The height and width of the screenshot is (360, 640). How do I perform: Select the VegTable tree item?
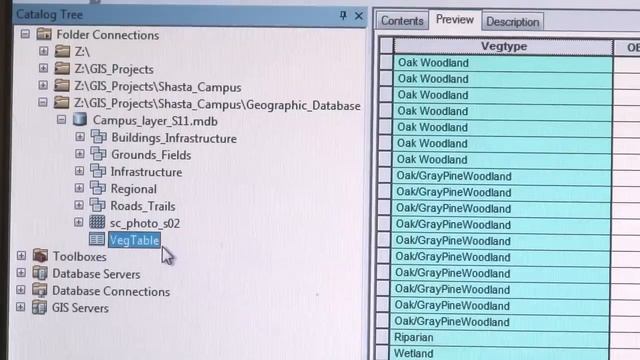134,240
